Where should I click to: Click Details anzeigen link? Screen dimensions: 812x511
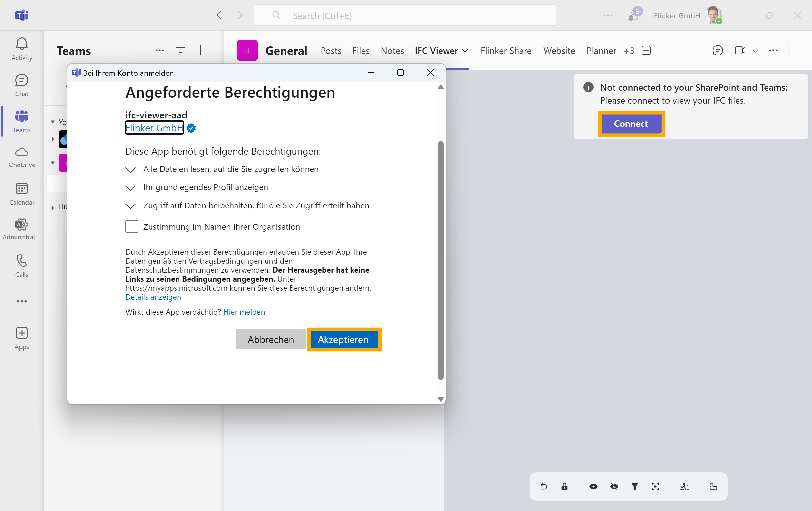pos(153,297)
